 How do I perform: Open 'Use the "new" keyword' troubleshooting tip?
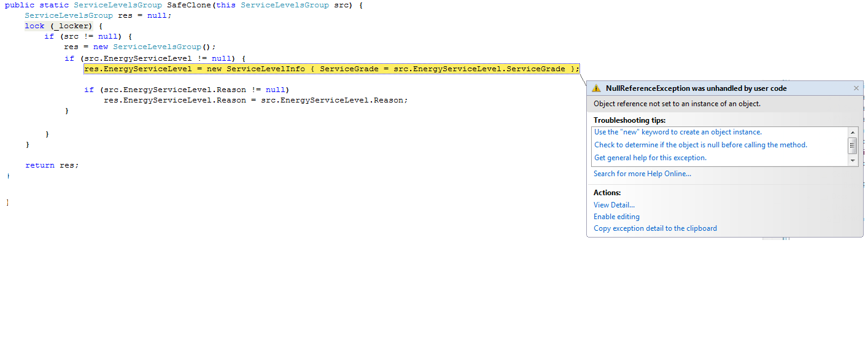click(678, 132)
